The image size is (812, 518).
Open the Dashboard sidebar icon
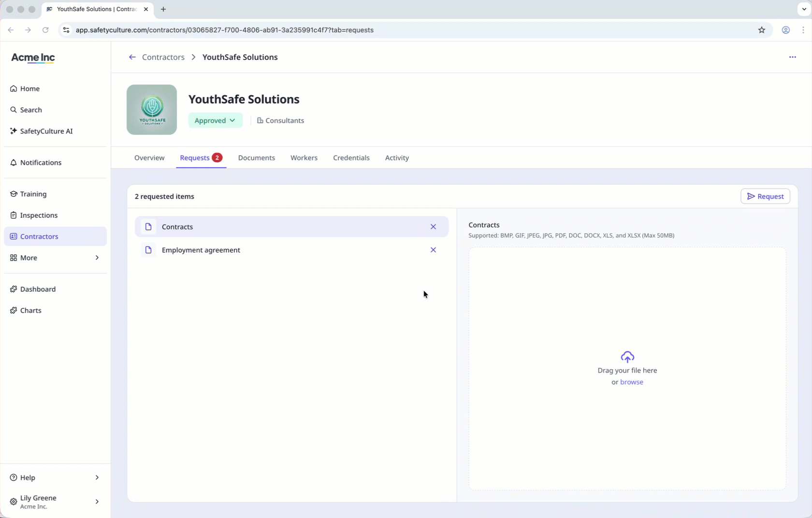point(14,289)
